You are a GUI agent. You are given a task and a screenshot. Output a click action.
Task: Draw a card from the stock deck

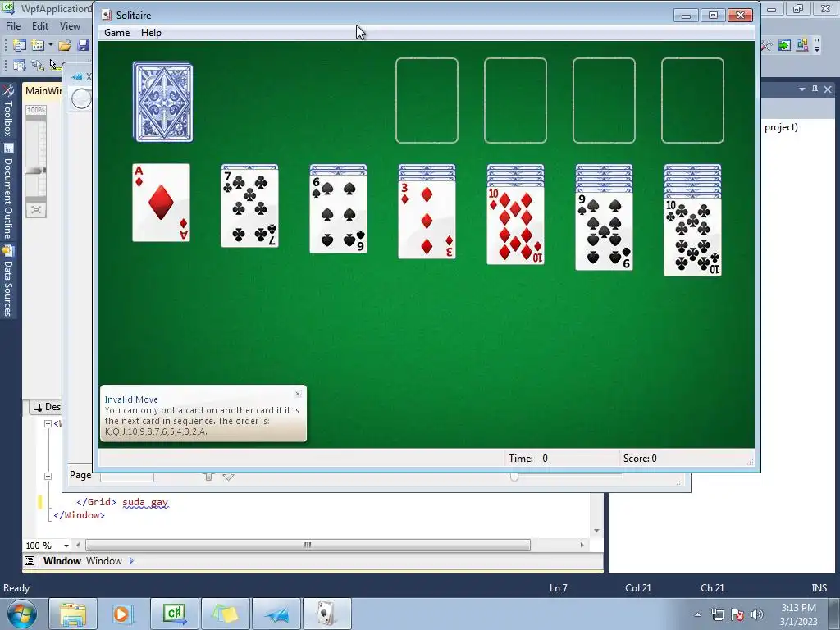click(x=163, y=102)
